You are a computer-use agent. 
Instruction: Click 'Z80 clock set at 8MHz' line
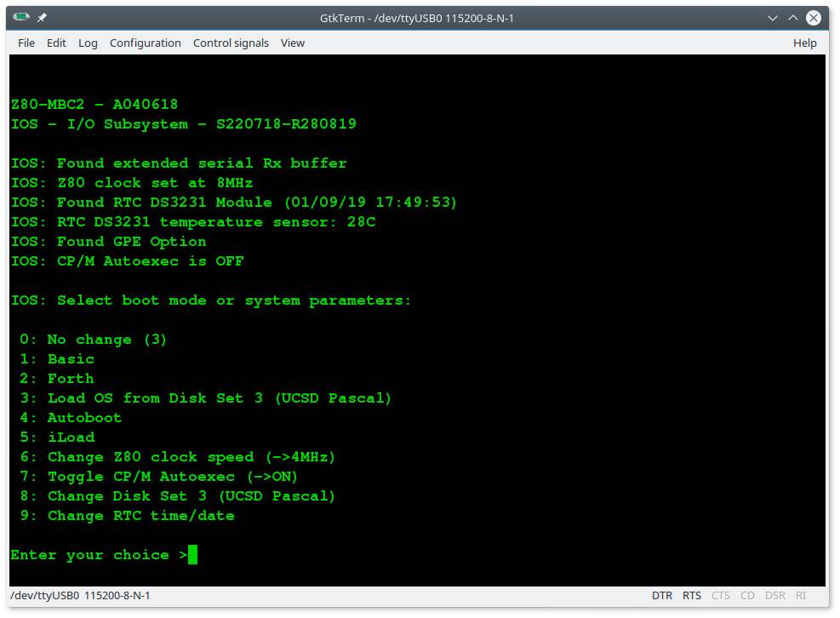pyautogui.click(x=132, y=183)
